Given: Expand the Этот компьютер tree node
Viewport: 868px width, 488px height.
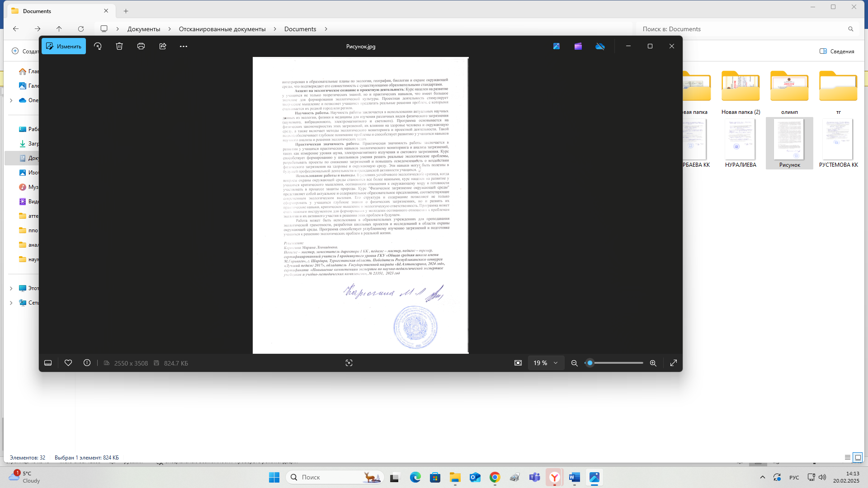Looking at the screenshot, I should coord(11,288).
